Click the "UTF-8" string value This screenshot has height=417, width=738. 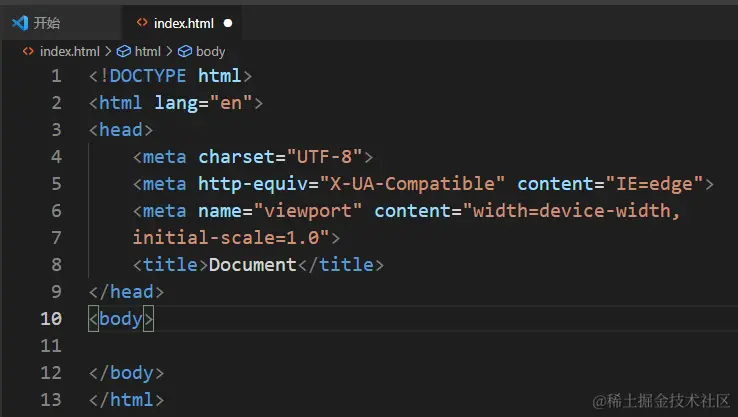[x=324, y=157]
